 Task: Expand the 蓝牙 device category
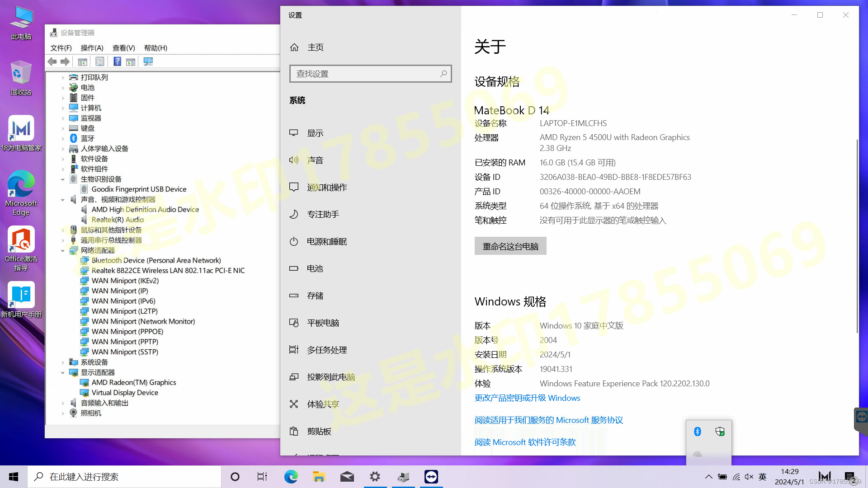[63, 139]
